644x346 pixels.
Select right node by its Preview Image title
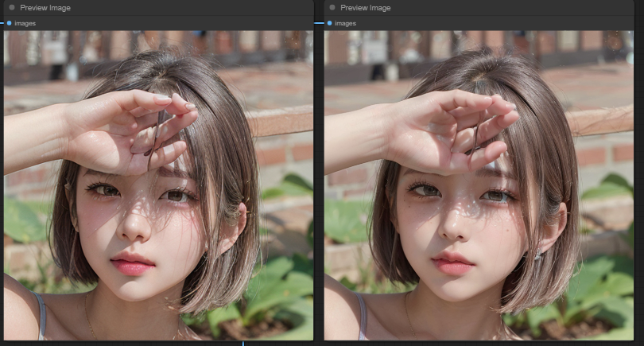(x=366, y=8)
